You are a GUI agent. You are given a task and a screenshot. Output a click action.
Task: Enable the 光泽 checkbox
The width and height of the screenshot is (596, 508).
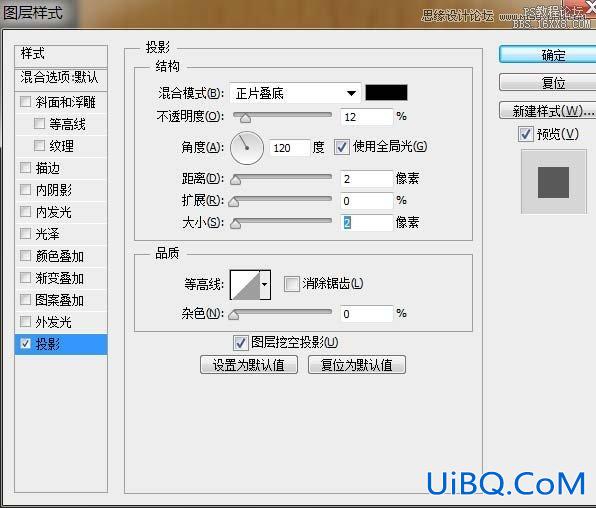click(x=25, y=233)
